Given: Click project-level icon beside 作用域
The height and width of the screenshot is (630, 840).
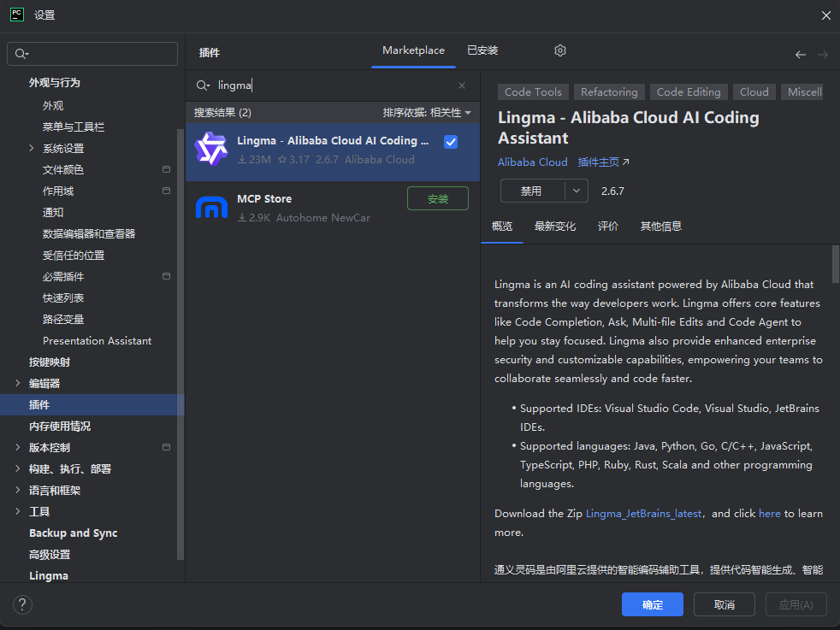Looking at the screenshot, I should coord(166,191).
